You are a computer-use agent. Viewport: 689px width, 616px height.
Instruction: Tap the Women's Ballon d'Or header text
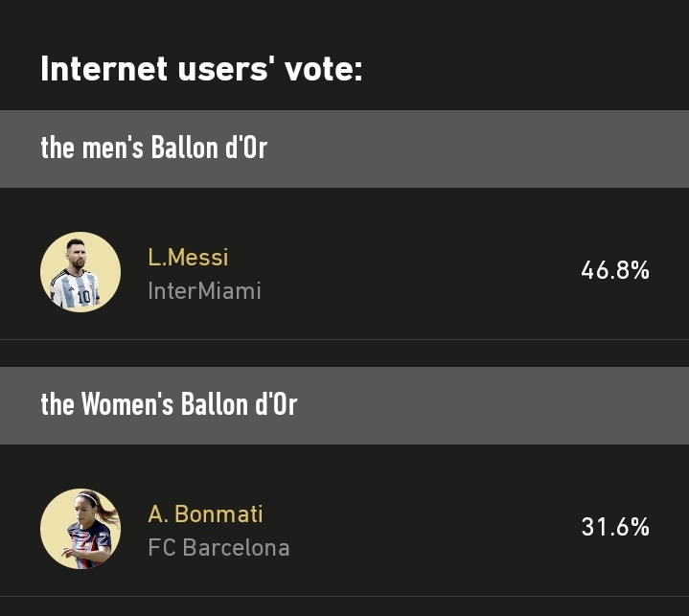point(169,405)
